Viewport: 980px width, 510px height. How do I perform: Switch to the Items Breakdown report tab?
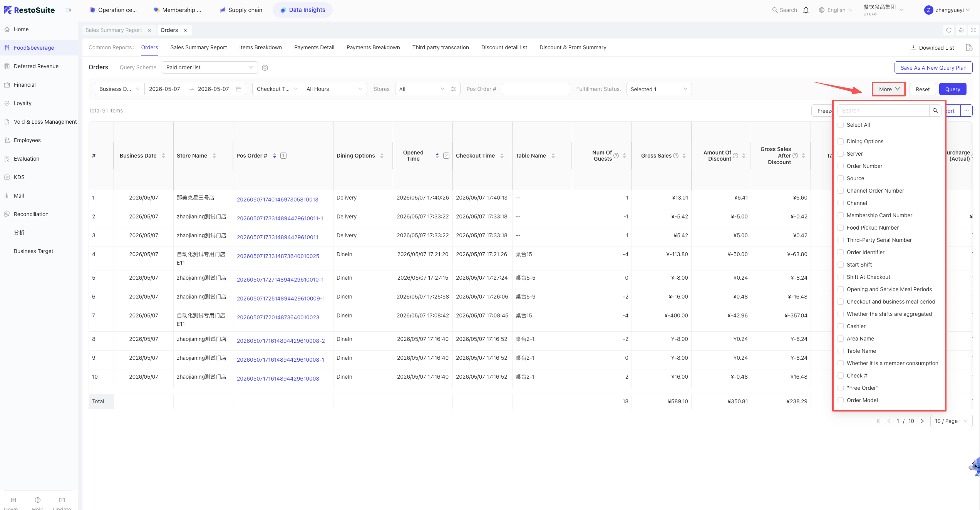tap(260, 47)
